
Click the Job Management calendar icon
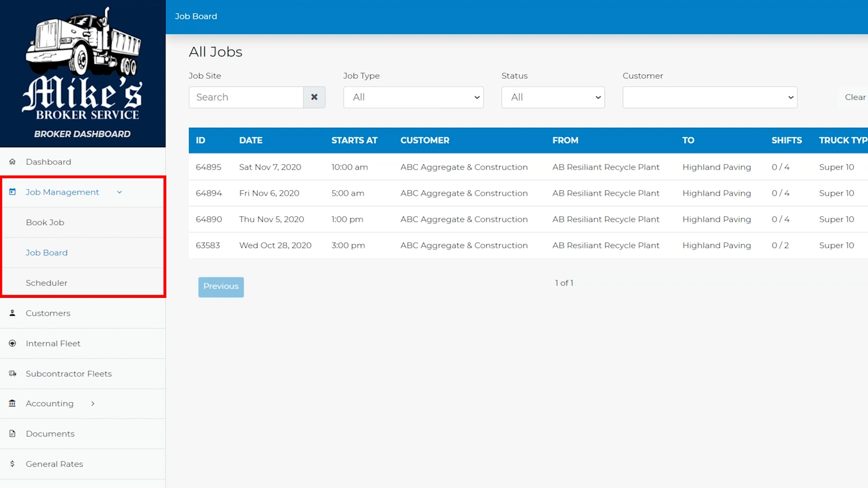pyautogui.click(x=12, y=192)
